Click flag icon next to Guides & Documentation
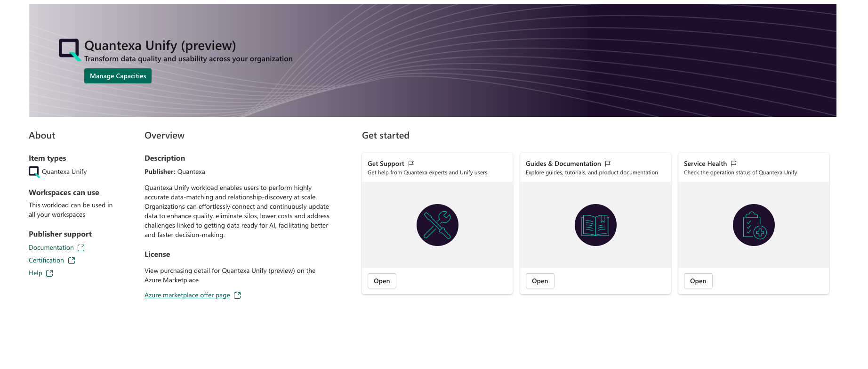The image size is (868, 369). point(608,164)
